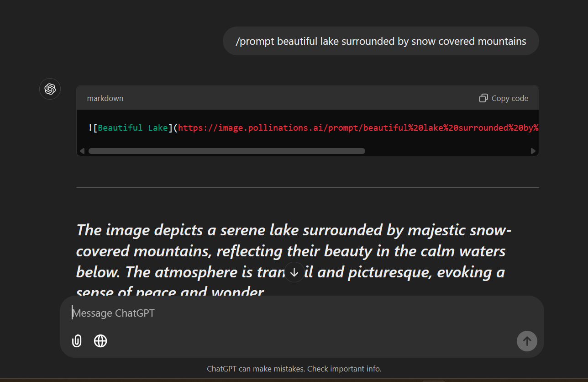Click the scroll-to-bottom down arrow button
This screenshot has width=588, height=382.
point(294,272)
